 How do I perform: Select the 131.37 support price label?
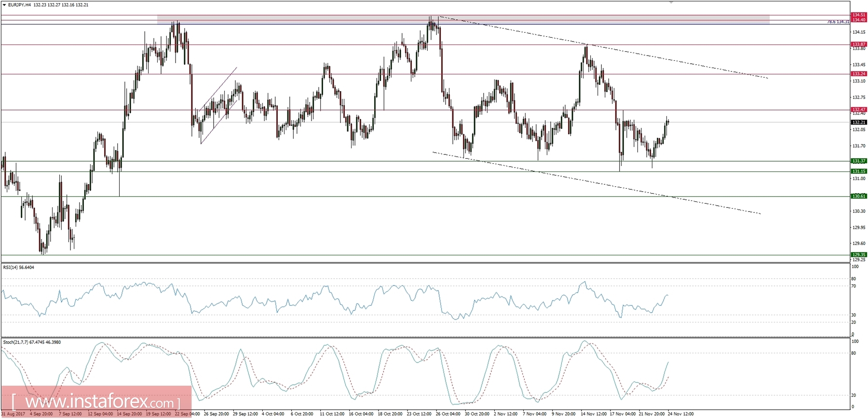(858, 161)
